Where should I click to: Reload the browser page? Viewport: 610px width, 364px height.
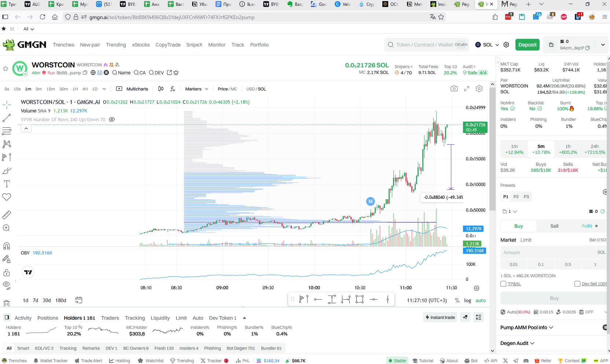coord(43,17)
